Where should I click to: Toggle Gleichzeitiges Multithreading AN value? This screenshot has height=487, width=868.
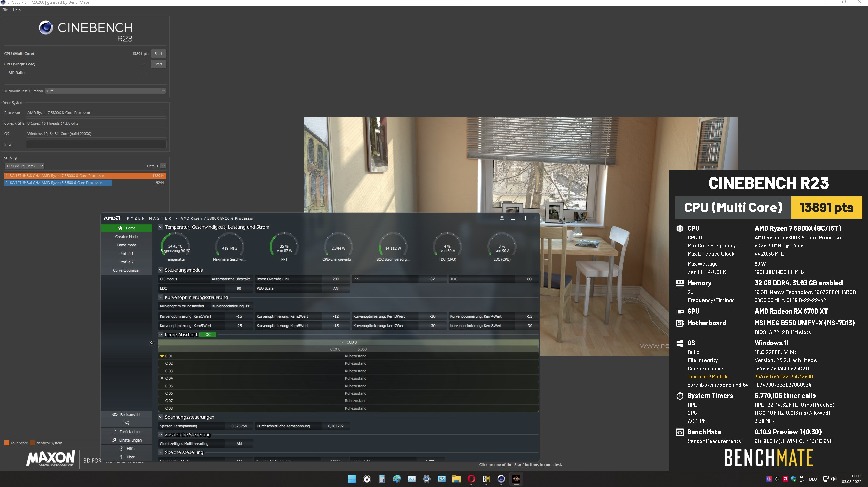tap(239, 444)
